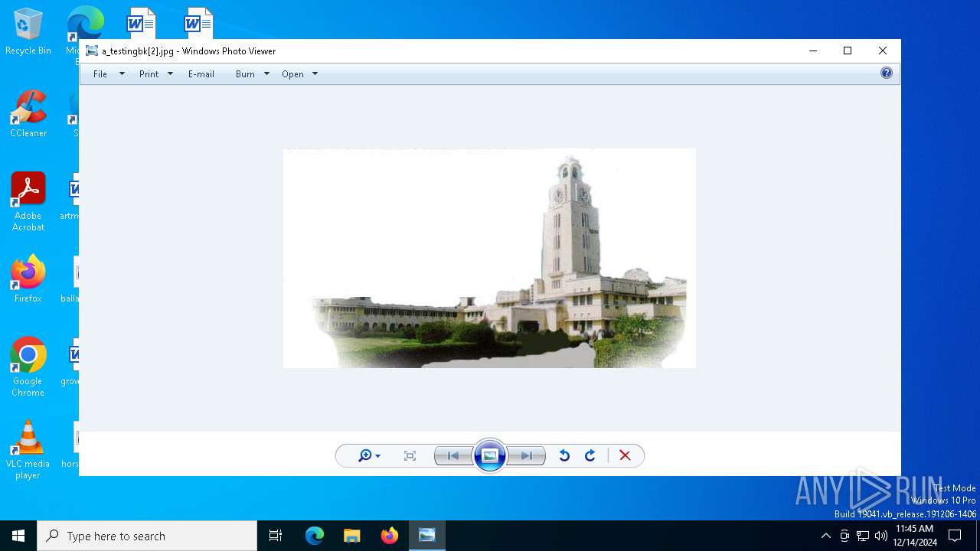This screenshot has height=551, width=980.
Task: Click the Windows Start button
Action: (x=18, y=536)
